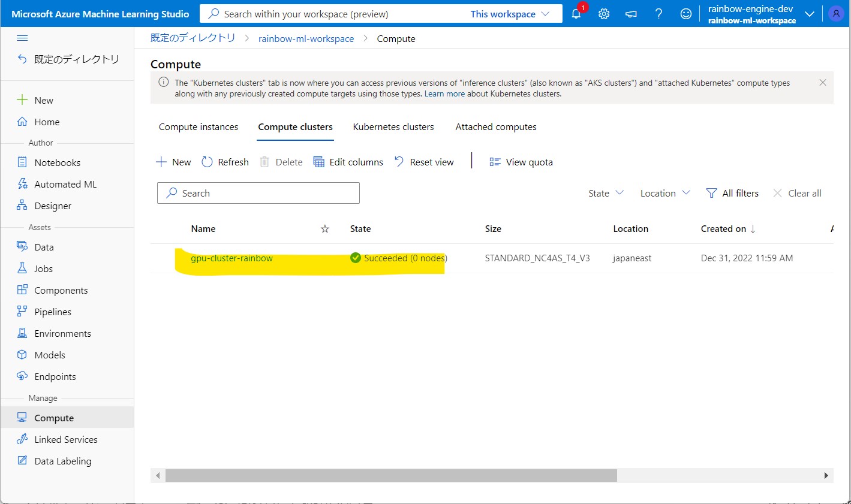Sort by the Name column header
851x504 pixels.
(203, 229)
